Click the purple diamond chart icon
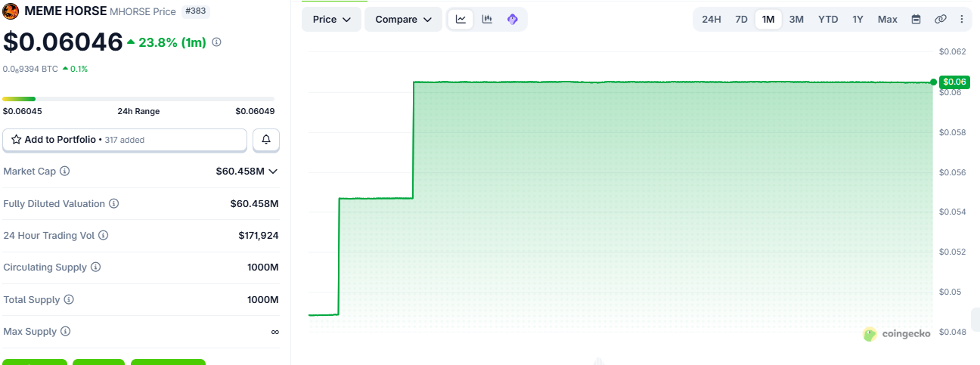The height and width of the screenshot is (365, 980). pyautogui.click(x=513, y=19)
